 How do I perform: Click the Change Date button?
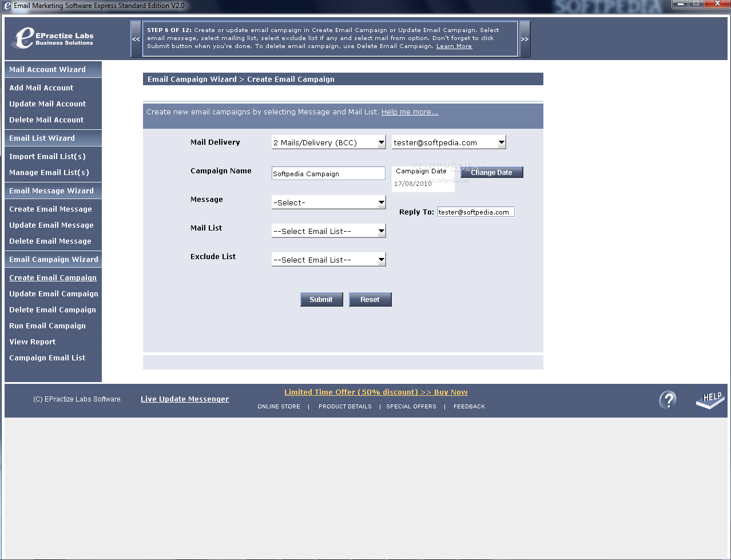click(x=492, y=172)
